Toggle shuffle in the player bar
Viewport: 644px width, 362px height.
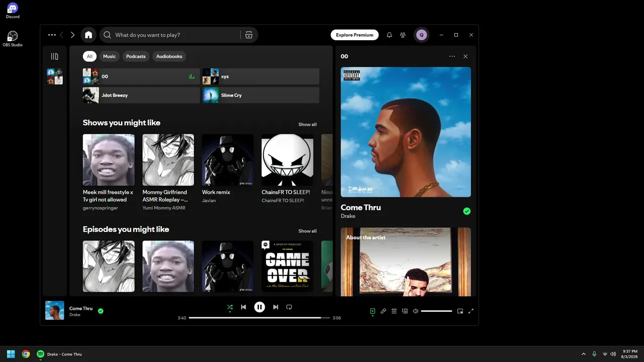(230, 307)
